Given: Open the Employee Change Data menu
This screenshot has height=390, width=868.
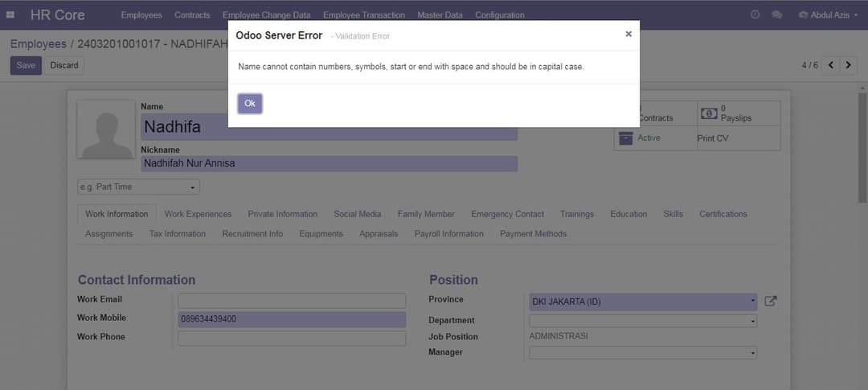Looking at the screenshot, I should [x=266, y=15].
